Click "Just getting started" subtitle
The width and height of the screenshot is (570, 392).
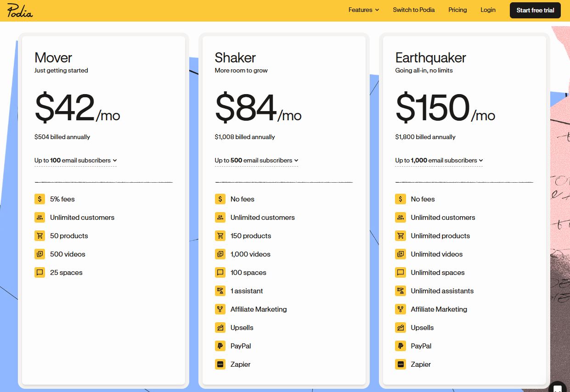click(x=61, y=70)
